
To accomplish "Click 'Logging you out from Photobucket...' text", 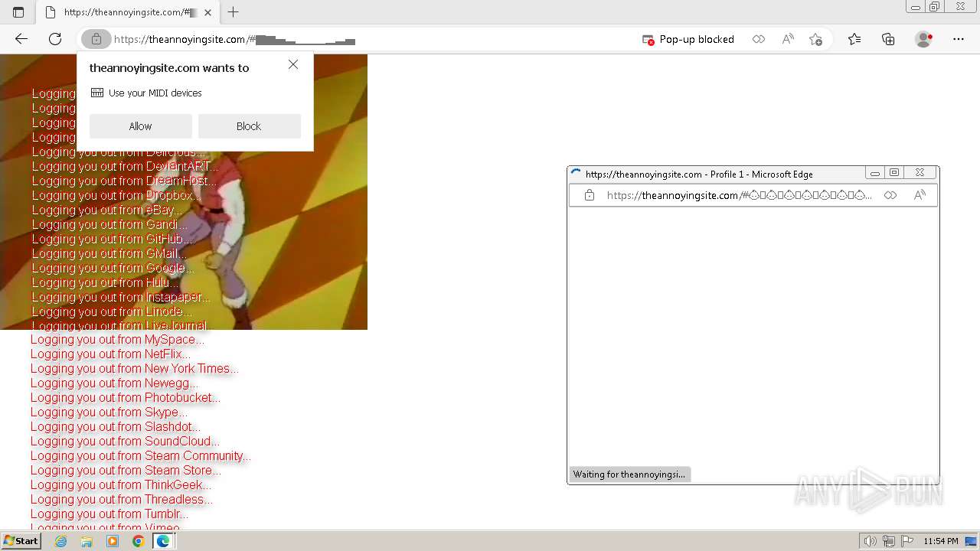I will click(x=126, y=398).
